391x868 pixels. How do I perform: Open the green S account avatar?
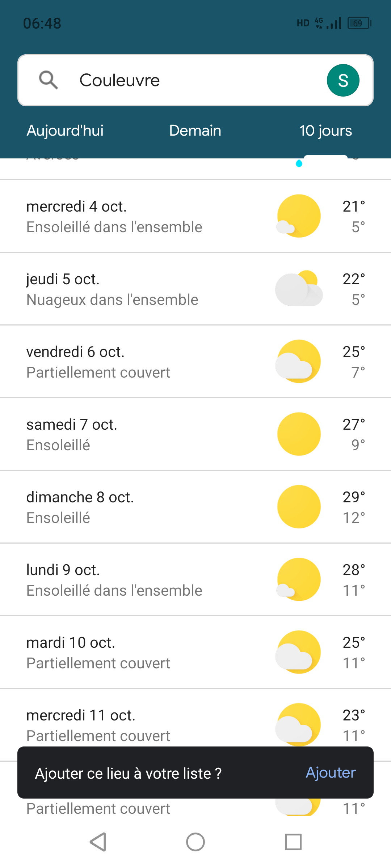click(x=343, y=80)
